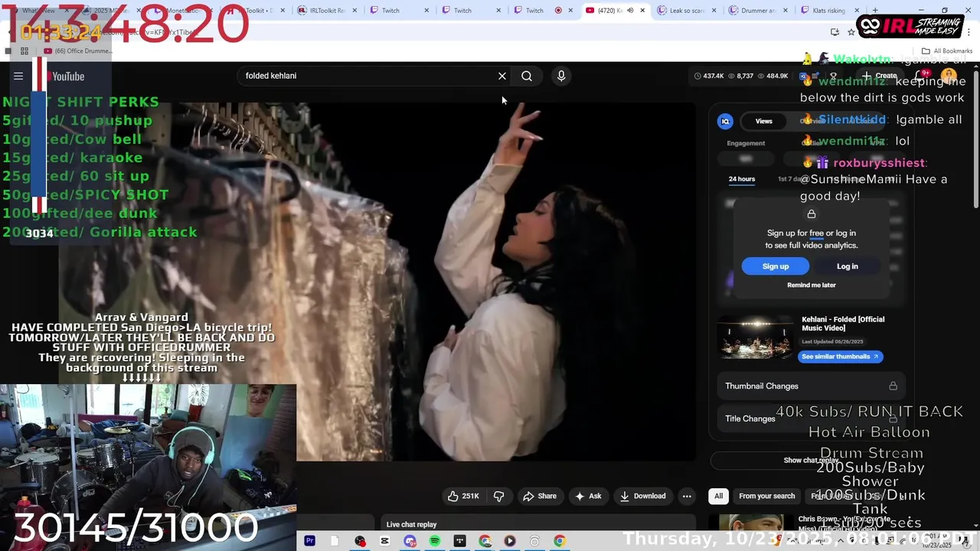Share the Kehlani video
980x551 pixels.
[539, 496]
